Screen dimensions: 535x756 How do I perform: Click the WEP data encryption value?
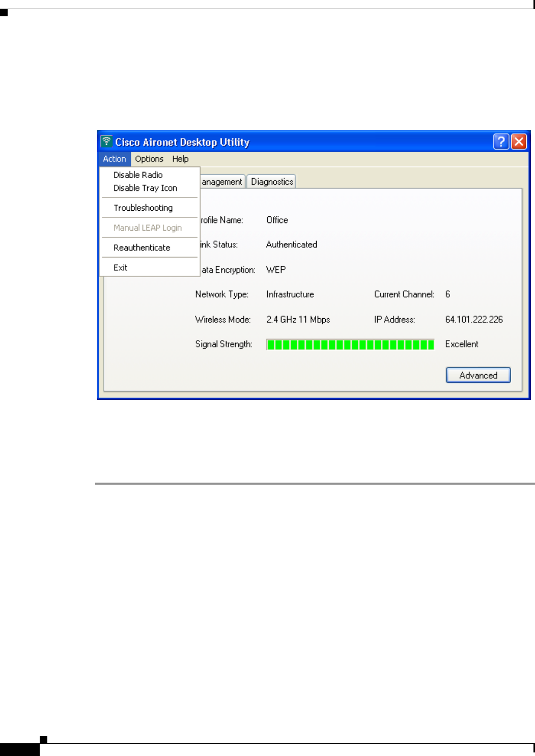click(276, 269)
